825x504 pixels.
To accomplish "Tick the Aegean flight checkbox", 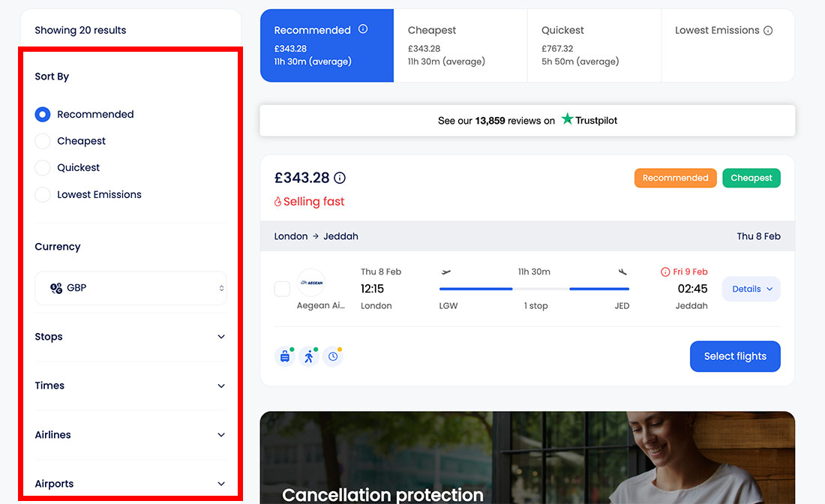I will click(282, 289).
